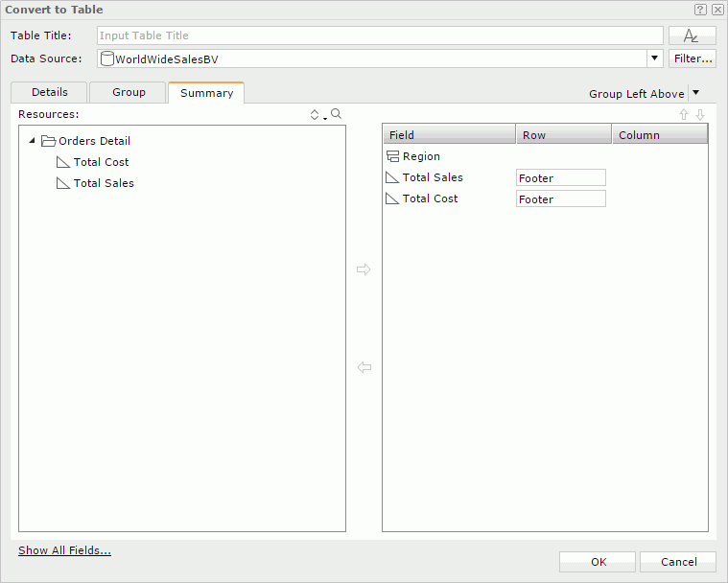Collapse the Orders Detail folder

click(33, 141)
